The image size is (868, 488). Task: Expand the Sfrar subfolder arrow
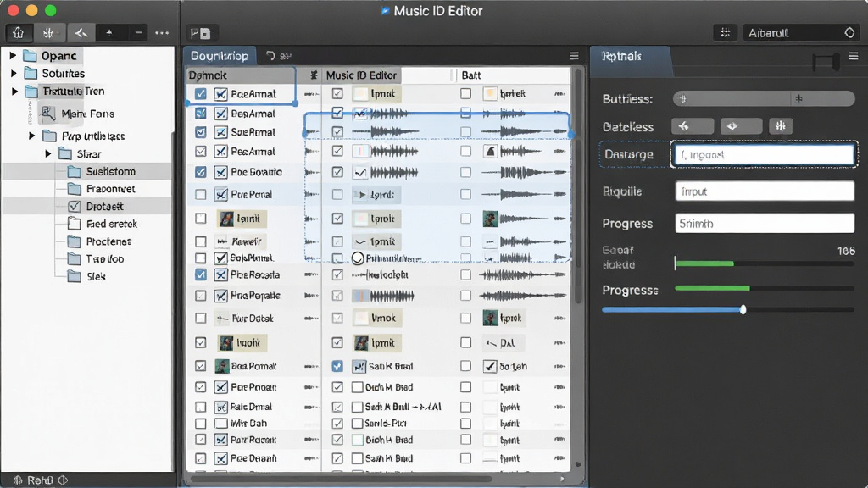(48, 154)
